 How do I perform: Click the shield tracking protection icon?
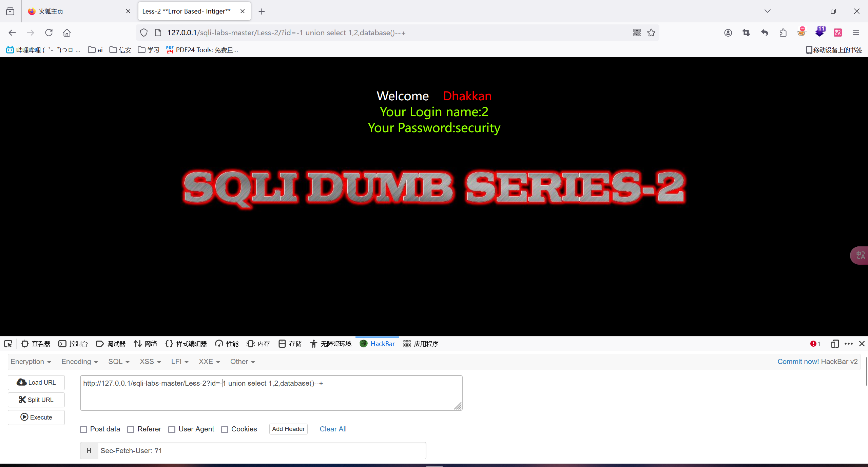pos(144,33)
